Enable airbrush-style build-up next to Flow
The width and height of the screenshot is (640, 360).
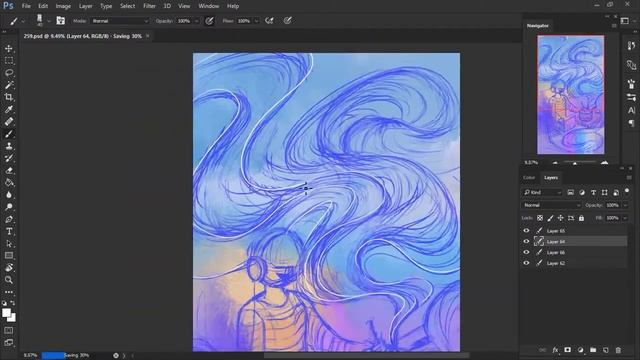269,21
